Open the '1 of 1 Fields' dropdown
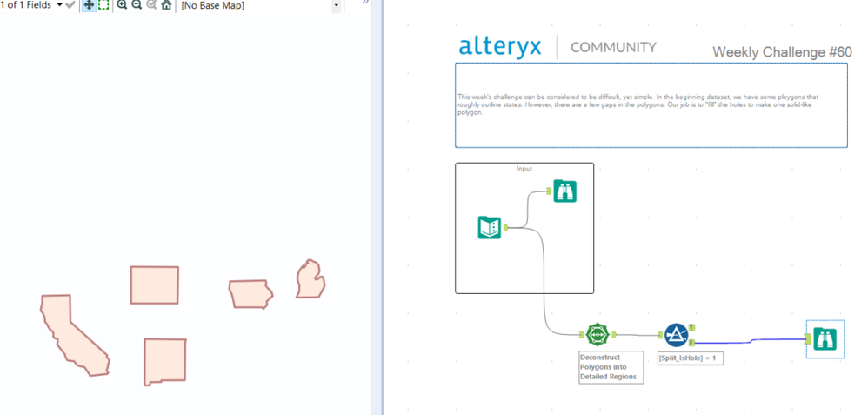The height and width of the screenshot is (415, 868). (x=31, y=5)
